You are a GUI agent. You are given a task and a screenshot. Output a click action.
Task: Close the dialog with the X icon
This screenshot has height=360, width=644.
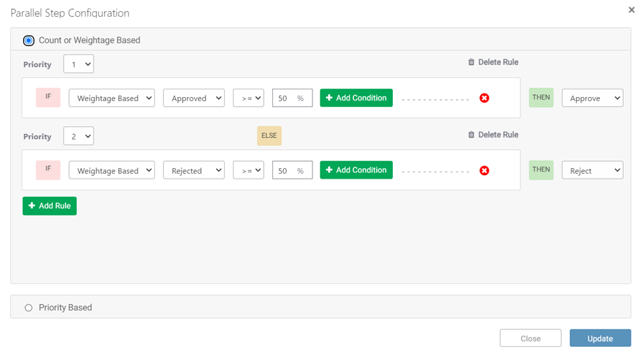[631, 10]
